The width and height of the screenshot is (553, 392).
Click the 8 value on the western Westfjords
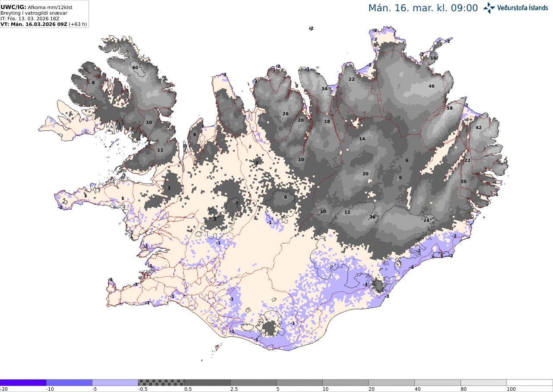93,83
